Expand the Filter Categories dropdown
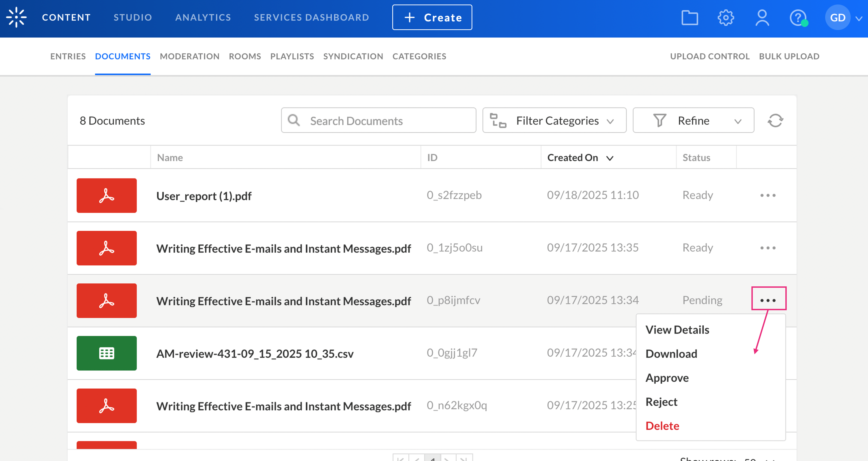This screenshot has height=461, width=868. pos(554,121)
